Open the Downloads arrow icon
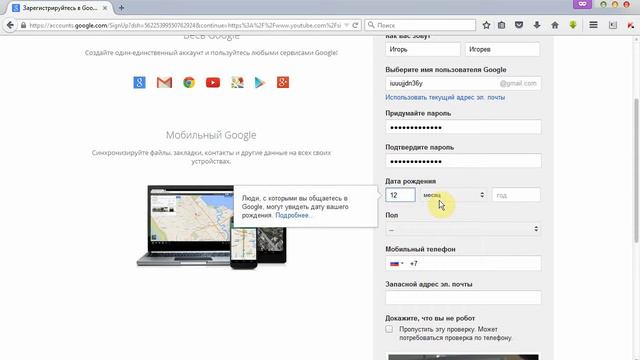Image resolution: width=640 pixels, height=360 pixels. click(x=537, y=25)
